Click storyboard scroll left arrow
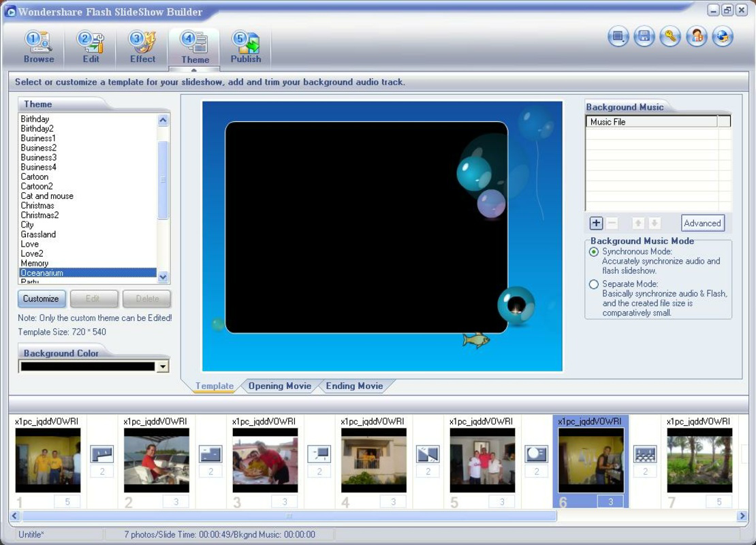This screenshot has height=545, width=756. click(14, 516)
